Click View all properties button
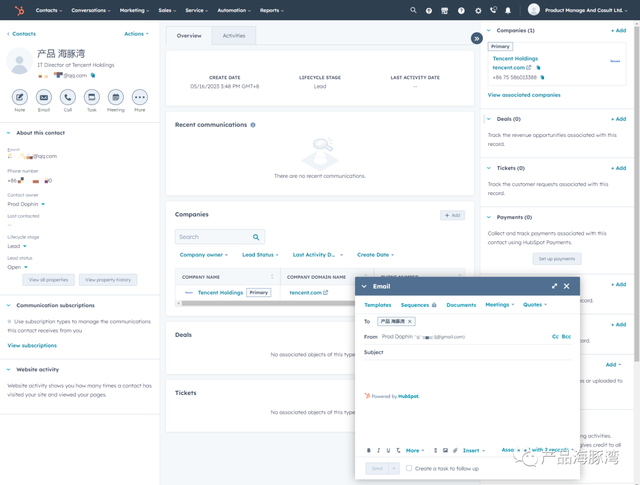The image size is (640, 485). click(48, 280)
